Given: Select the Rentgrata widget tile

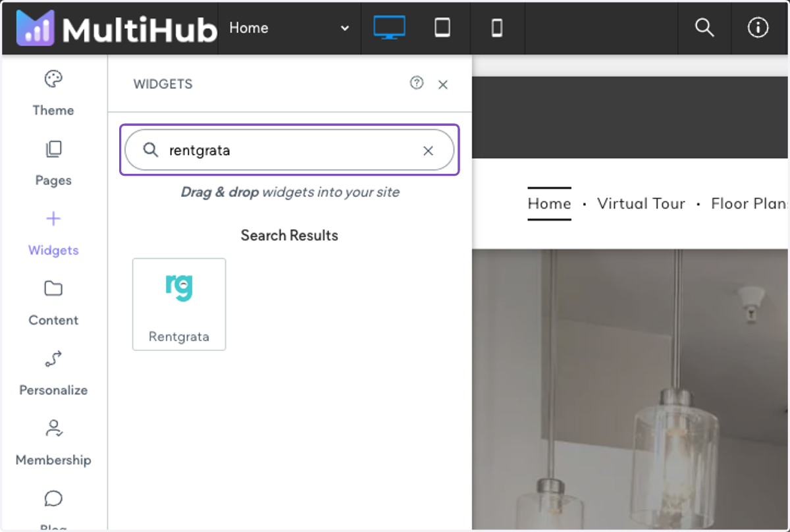Looking at the screenshot, I should 179,304.
